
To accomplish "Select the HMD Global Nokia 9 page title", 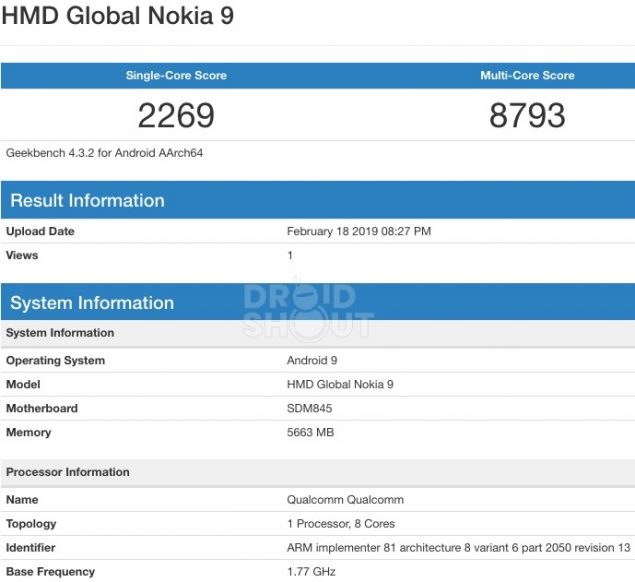I will (x=117, y=16).
